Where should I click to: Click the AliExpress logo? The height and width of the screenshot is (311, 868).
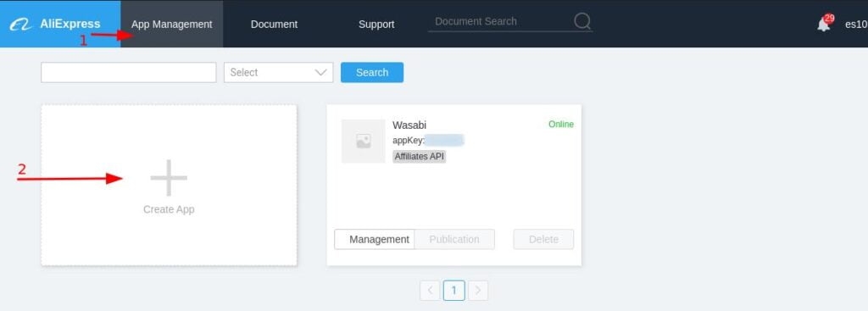pyautogui.click(x=55, y=24)
